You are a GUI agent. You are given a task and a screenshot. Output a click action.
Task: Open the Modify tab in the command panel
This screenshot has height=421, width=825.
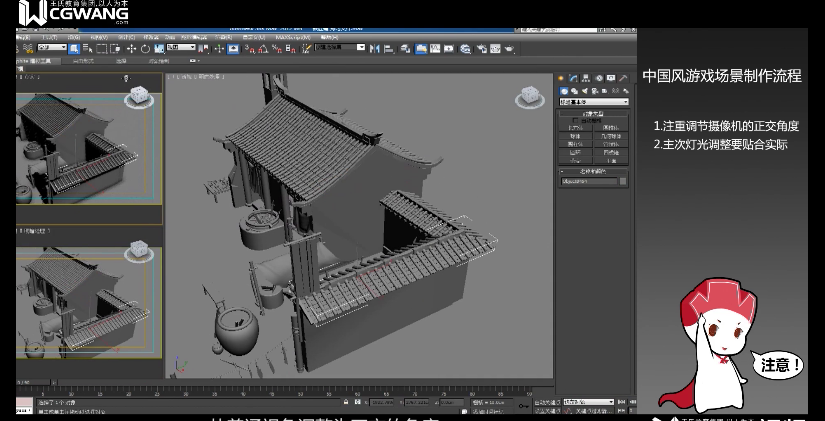pyautogui.click(x=573, y=78)
